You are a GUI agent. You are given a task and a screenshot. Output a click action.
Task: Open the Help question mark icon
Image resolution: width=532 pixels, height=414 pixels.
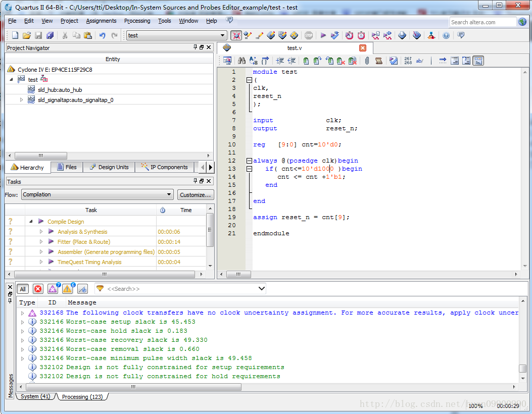tap(446, 35)
